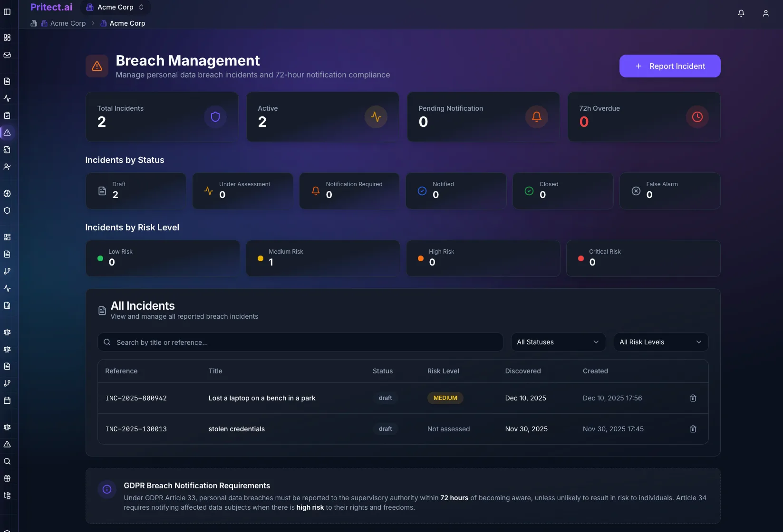Open notifications bell in top bar
783x532 pixels.
741,13
